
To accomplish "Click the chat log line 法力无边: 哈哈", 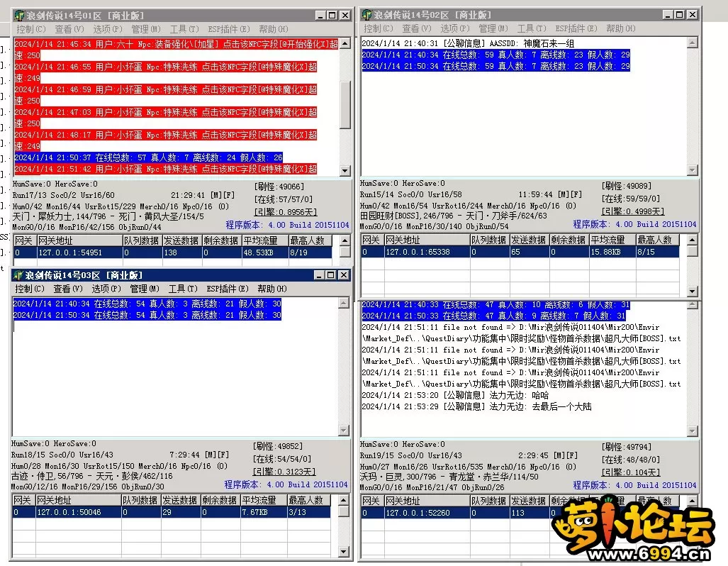I will (x=456, y=396).
